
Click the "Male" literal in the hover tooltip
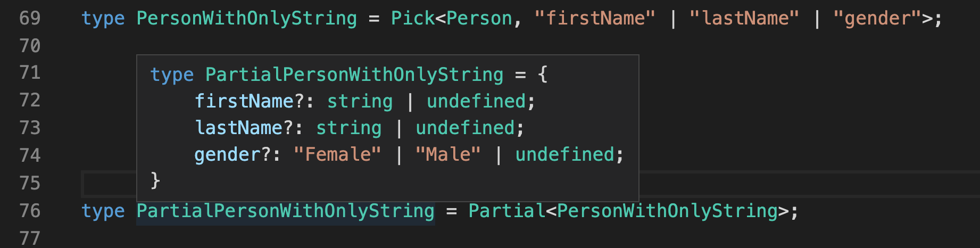point(448,154)
